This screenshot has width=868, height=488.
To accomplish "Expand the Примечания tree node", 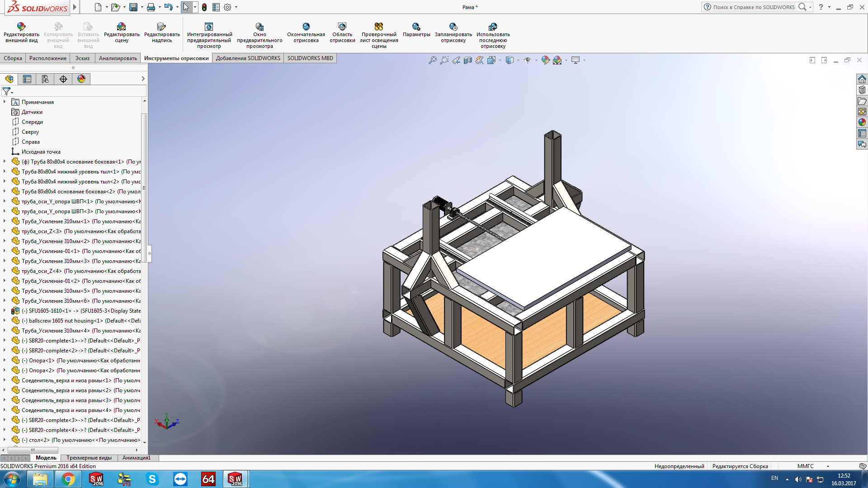I will pos(5,102).
